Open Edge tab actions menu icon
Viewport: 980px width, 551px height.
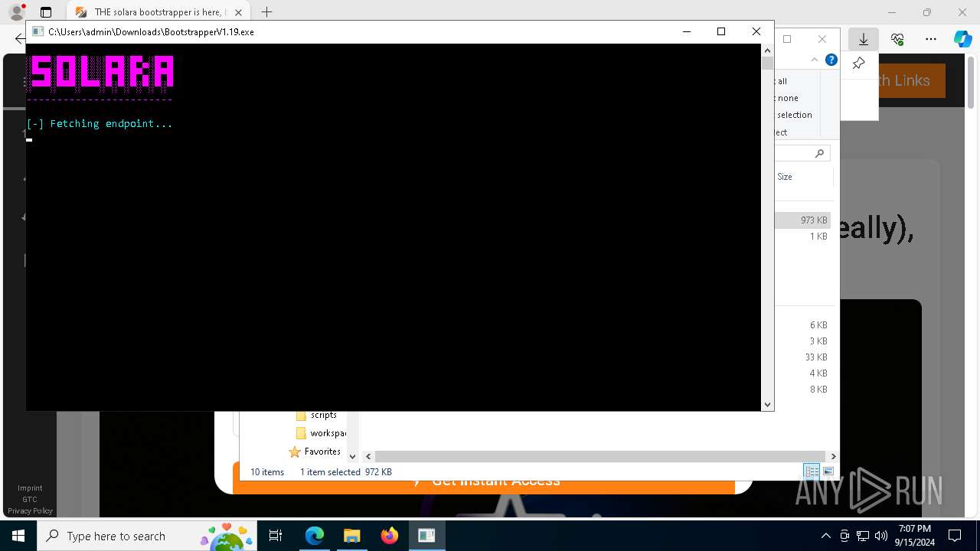[46, 12]
